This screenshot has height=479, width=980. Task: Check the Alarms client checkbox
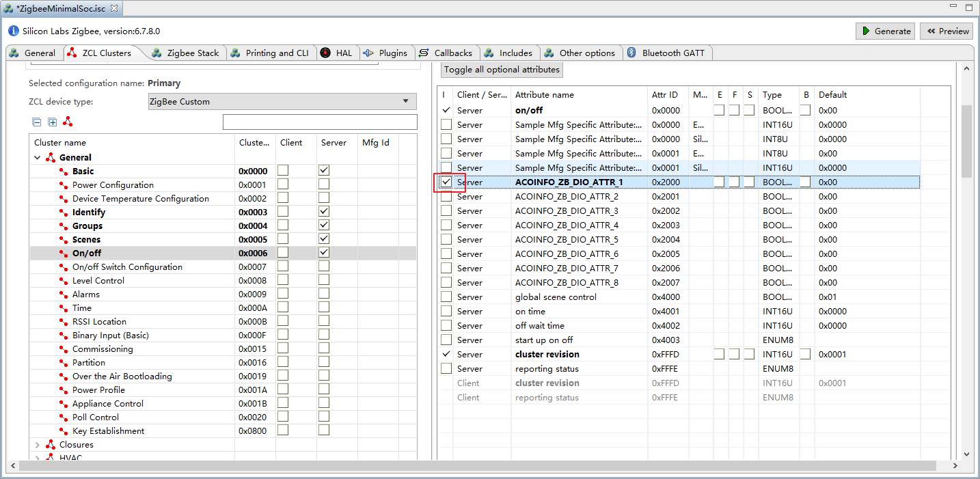pyautogui.click(x=283, y=294)
